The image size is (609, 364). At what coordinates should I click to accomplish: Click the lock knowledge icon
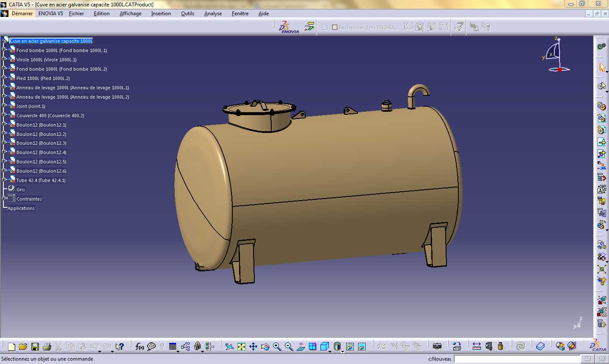point(198,347)
